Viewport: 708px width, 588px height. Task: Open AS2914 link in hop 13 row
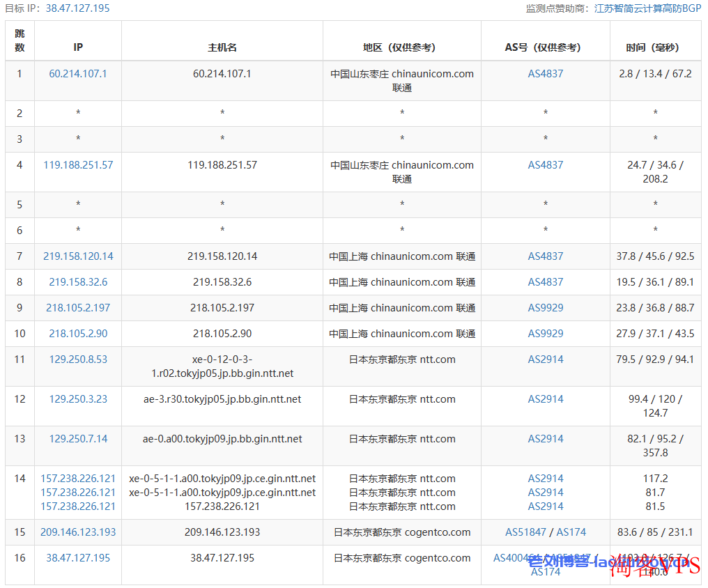(546, 439)
